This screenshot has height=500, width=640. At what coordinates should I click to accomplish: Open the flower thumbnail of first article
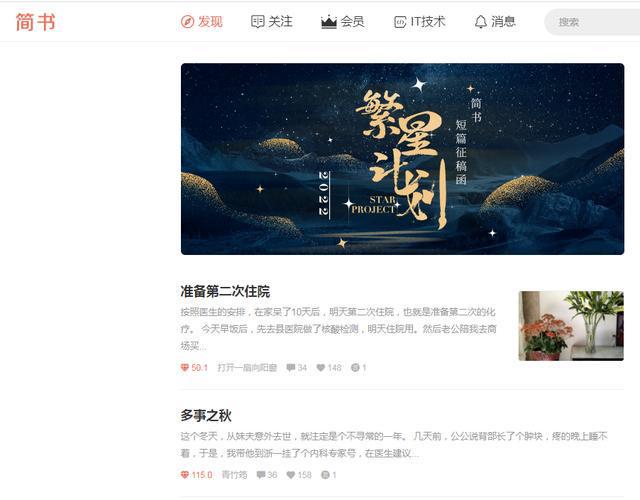(x=571, y=326)
